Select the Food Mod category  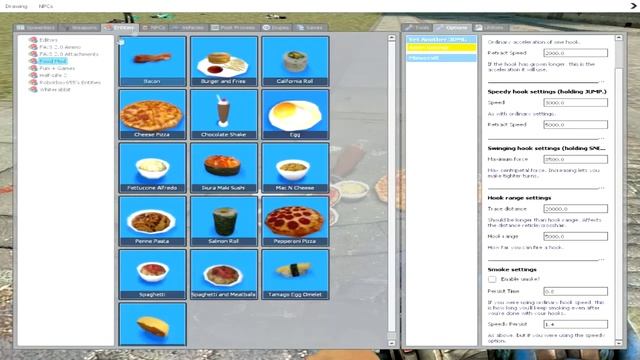53,61
